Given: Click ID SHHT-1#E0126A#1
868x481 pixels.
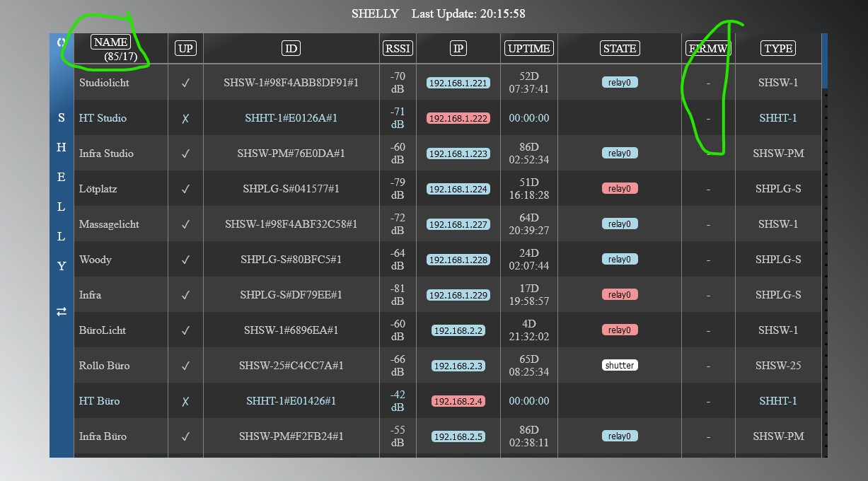Looking at the screenshot, I should click(x=291, y=118).
